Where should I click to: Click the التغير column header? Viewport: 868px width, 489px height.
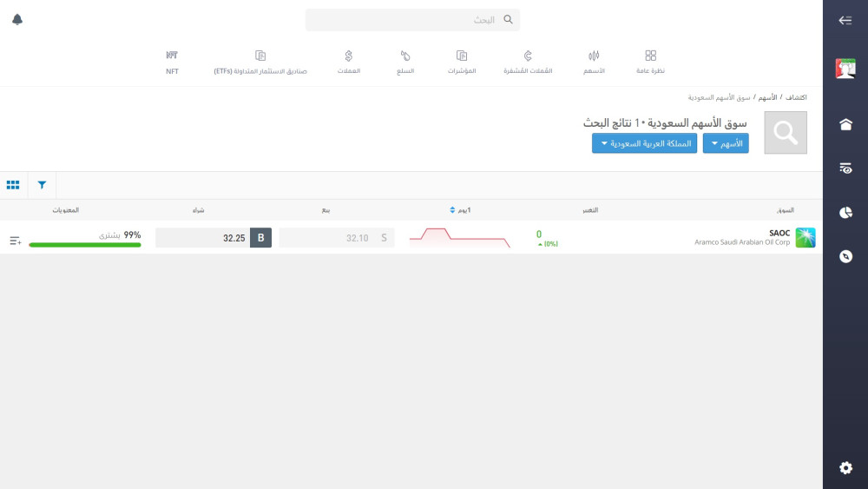[x=590, y=210]
